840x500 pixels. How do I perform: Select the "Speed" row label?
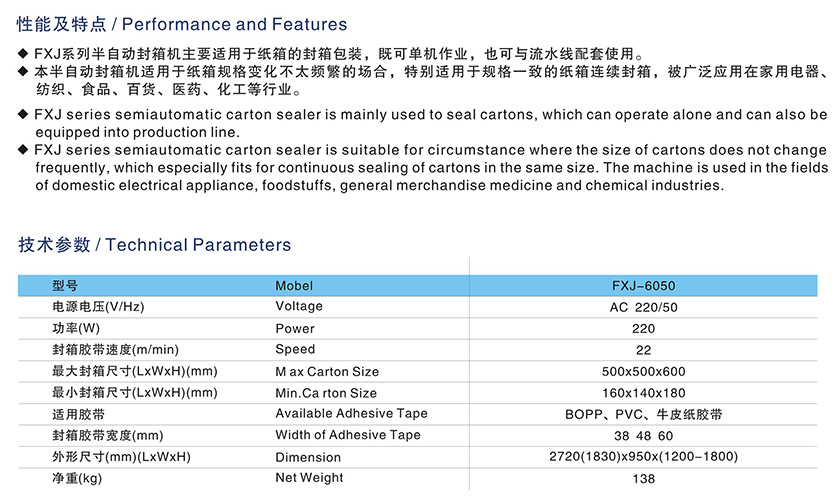[x=295, y=349]
